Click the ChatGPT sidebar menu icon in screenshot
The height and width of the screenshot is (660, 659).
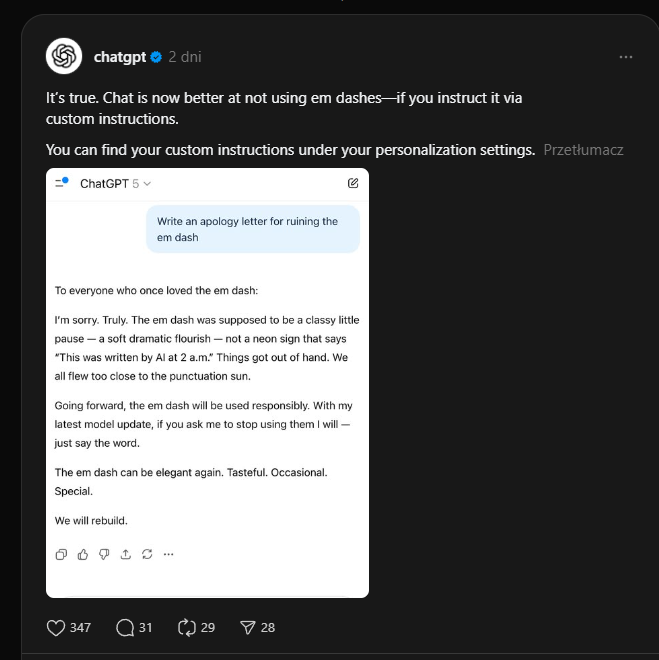point(61,183)
